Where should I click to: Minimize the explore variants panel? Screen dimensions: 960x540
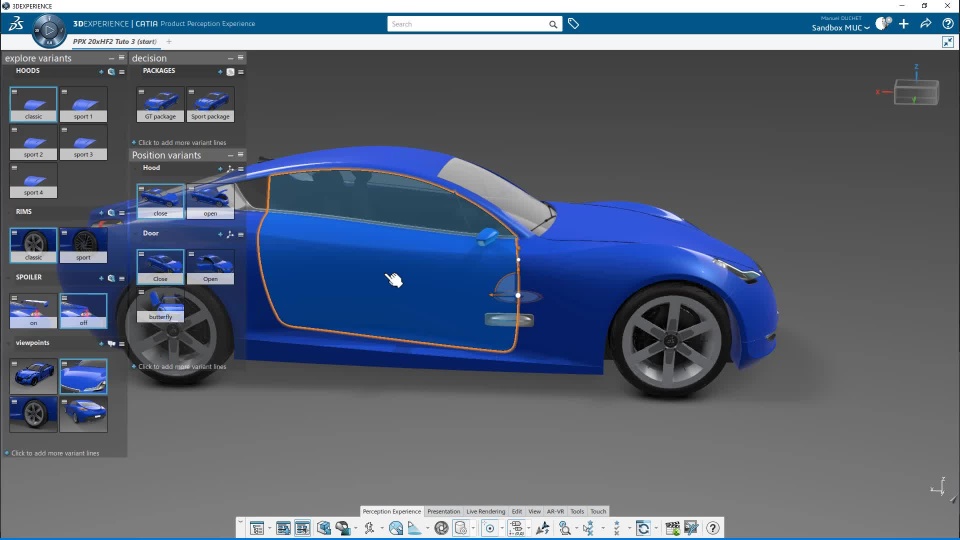coord(111,58)
